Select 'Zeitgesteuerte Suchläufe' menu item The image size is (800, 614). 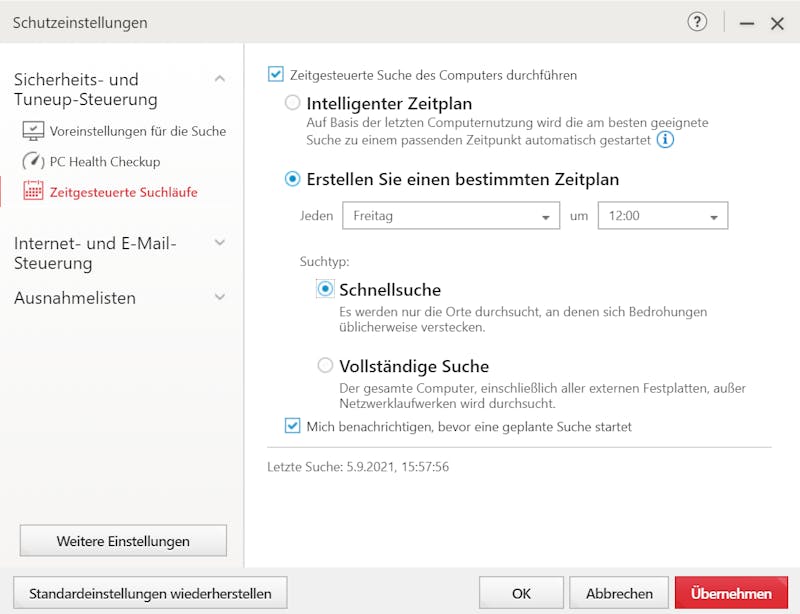tap(123, 192)
